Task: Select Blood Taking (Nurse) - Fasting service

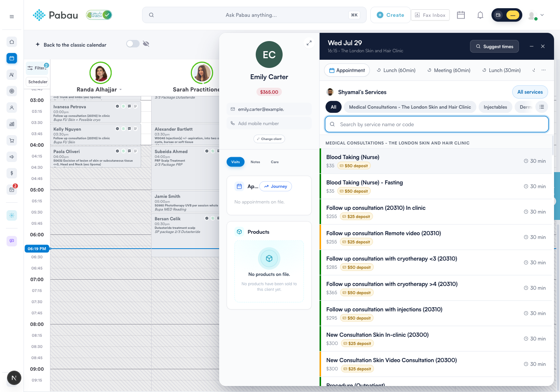Action: (436, 186)
